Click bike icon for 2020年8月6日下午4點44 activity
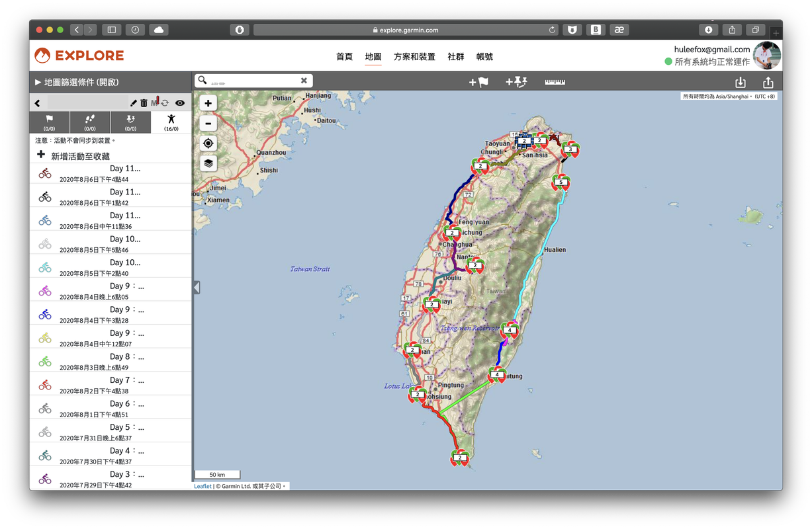The image size is (812, 529). tap(45, 173)
